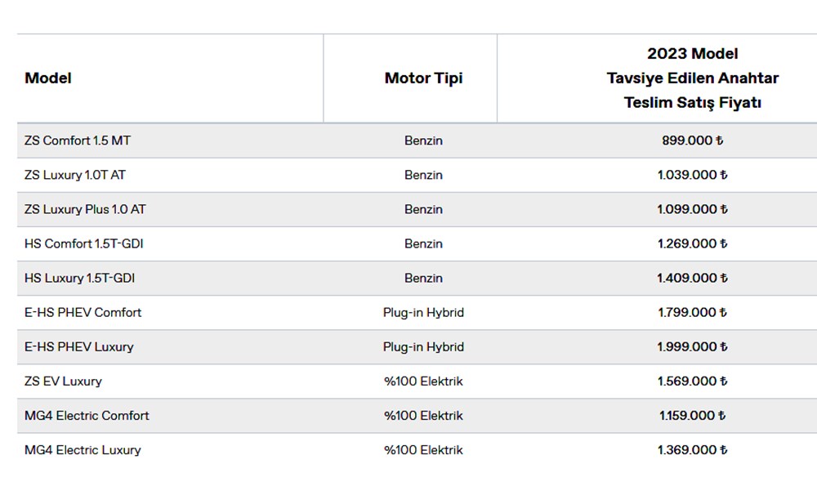
Task: Click %100 Elektrik in ZS EV Luxury row
Action: click(423, 381)
